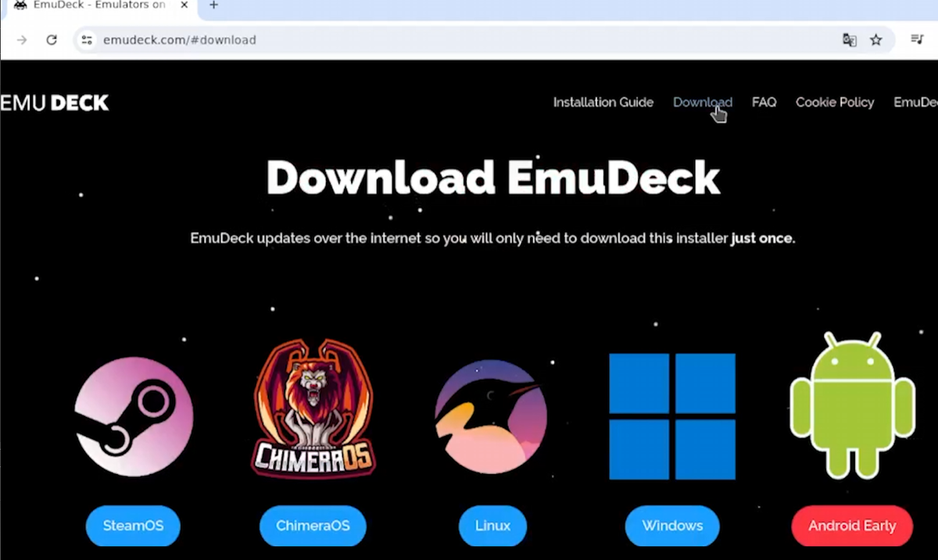
Task: Click the red Android Early button
Action: tap(852, 526)
